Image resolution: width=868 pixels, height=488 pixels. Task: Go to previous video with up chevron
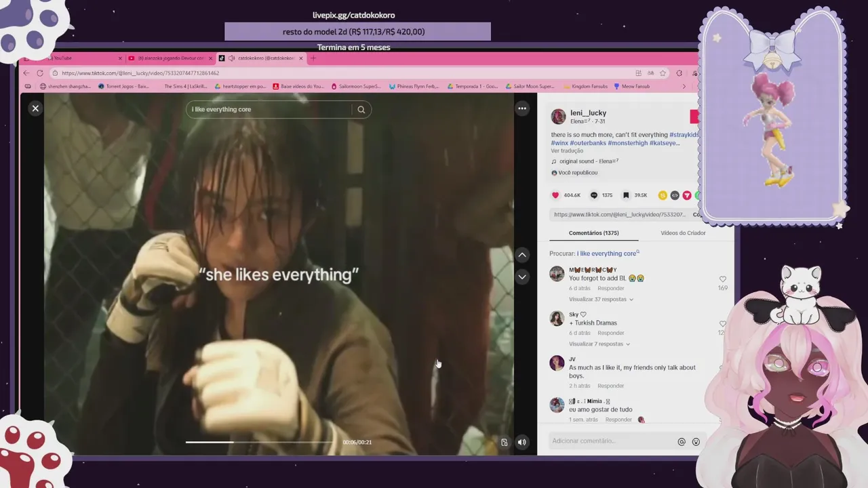pyautogui.click(x=522, y=255)
